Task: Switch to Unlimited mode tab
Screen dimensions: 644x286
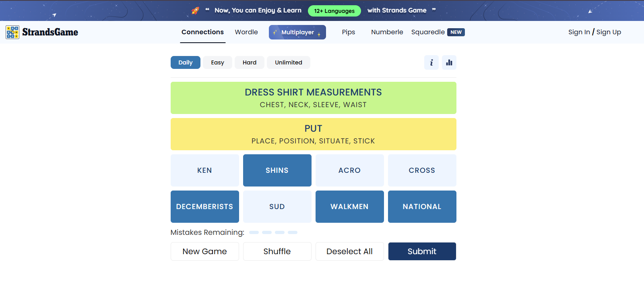Action: point(289,62)
